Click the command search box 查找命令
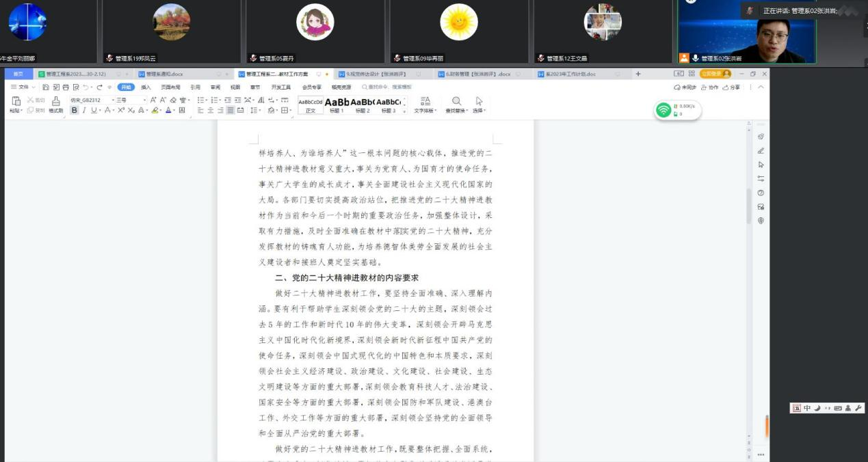 [390, 87]
